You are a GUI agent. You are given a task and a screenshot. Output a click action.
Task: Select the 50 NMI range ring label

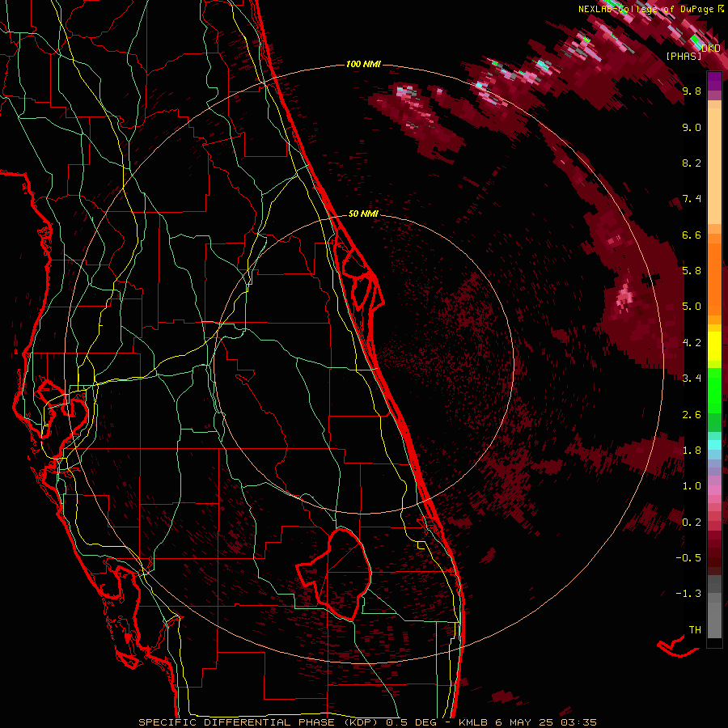tap(363, 214)
